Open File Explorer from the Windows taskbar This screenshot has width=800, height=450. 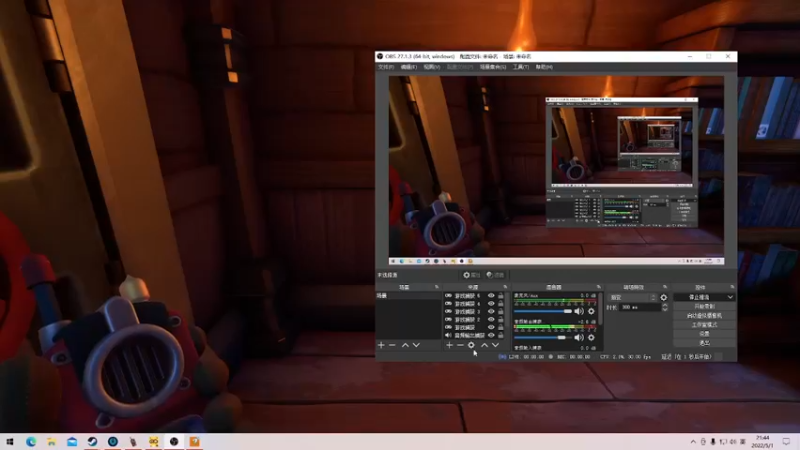[52, 441]
